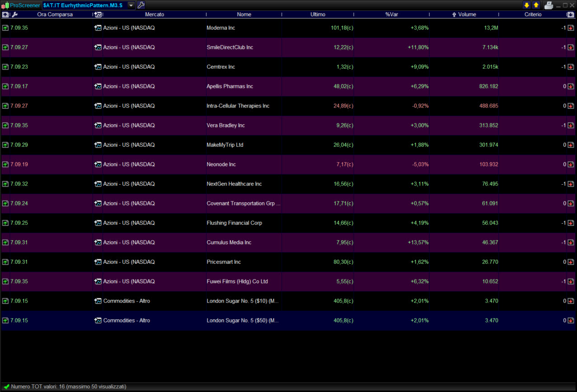Click Moderna Inc volume 13,2M
This screenshot has width=577, height=392.
(491, 28)
